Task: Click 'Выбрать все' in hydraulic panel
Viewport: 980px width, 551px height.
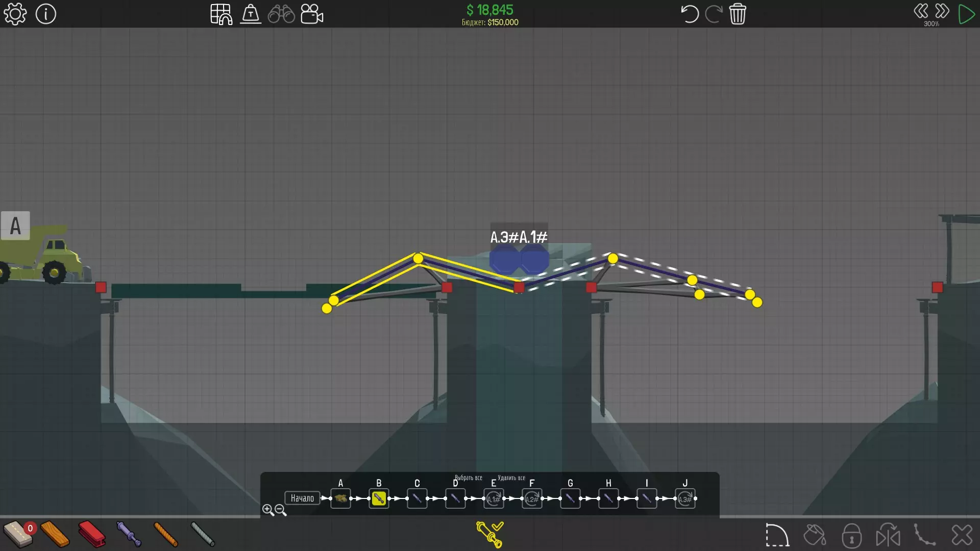Action: [468, 478]
